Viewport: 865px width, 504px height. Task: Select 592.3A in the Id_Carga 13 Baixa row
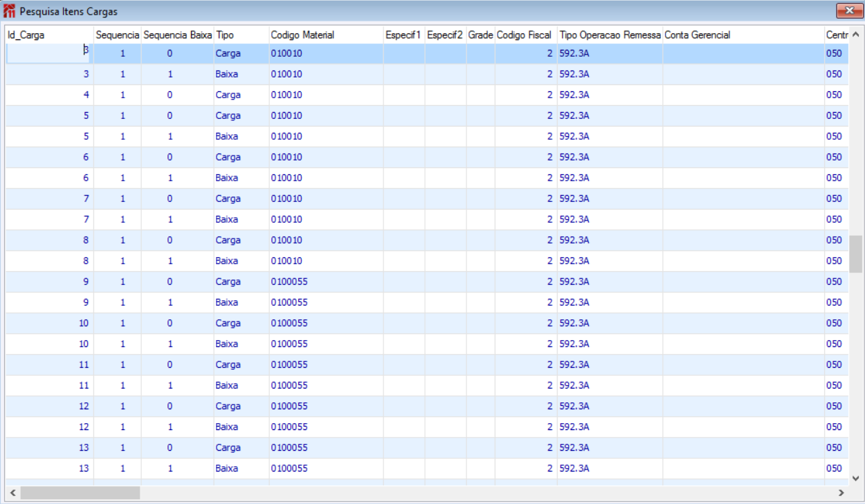pyautogui.click(x=610, y=468)
